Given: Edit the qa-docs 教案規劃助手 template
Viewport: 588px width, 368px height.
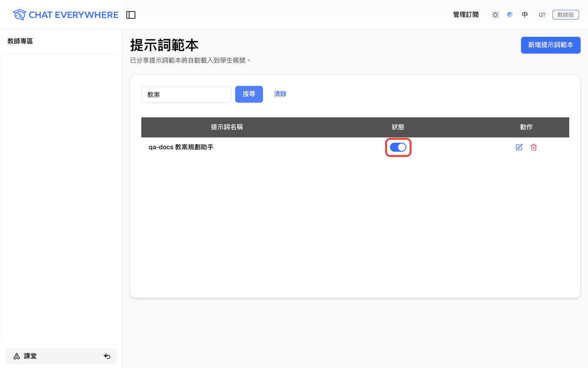Looking at the screenshot, I should point(519,147).
